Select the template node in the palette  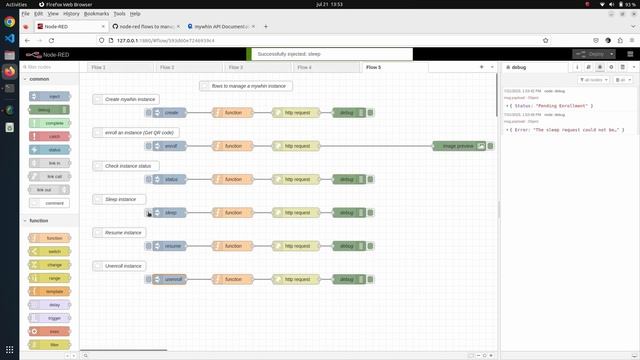49,291
